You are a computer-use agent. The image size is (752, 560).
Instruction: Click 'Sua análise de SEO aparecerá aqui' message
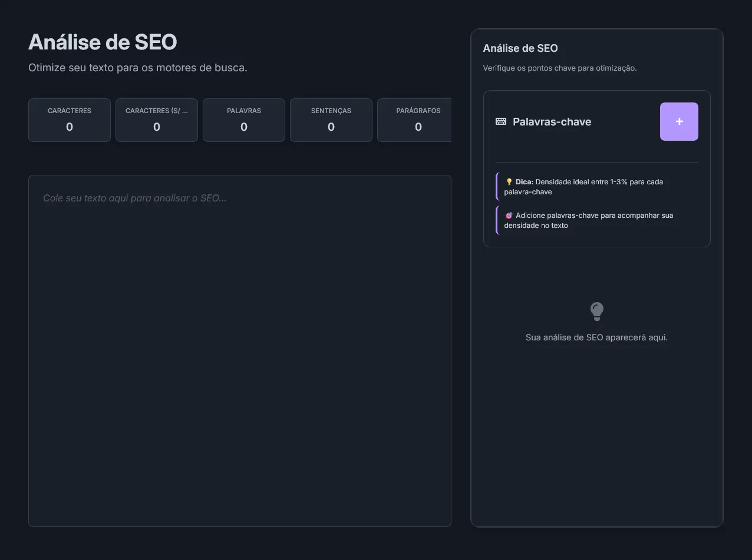point(596,337)
